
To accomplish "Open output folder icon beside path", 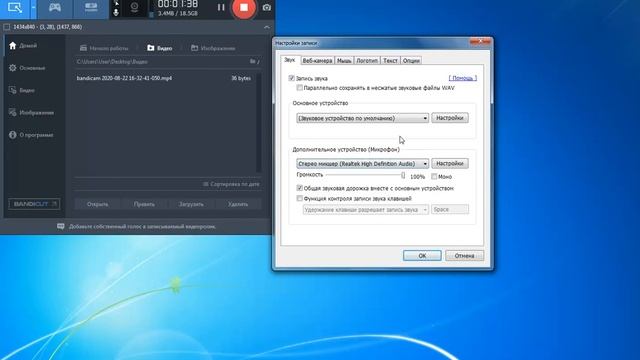I will (x=254, y=62).
